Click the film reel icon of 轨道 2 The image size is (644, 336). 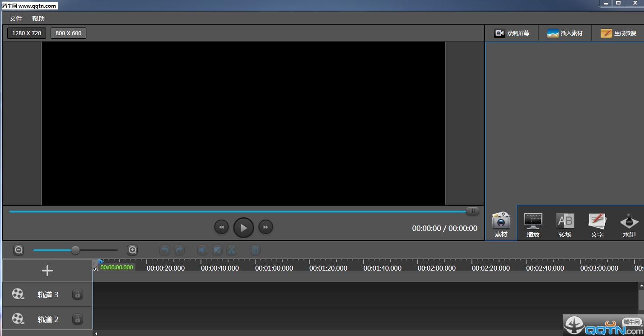click(18, 319)
